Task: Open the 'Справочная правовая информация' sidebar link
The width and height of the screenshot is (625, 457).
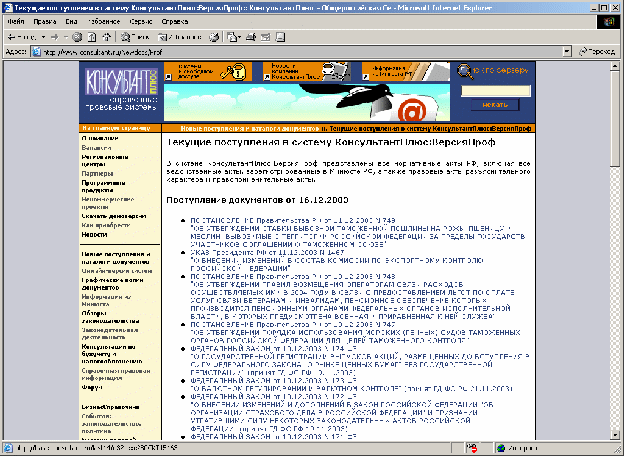Action: 116,375
